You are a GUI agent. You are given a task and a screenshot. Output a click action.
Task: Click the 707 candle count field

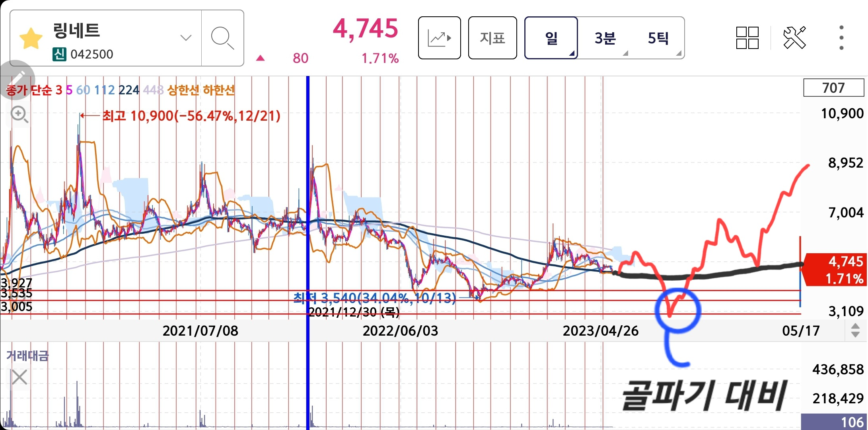click(833, 88)
